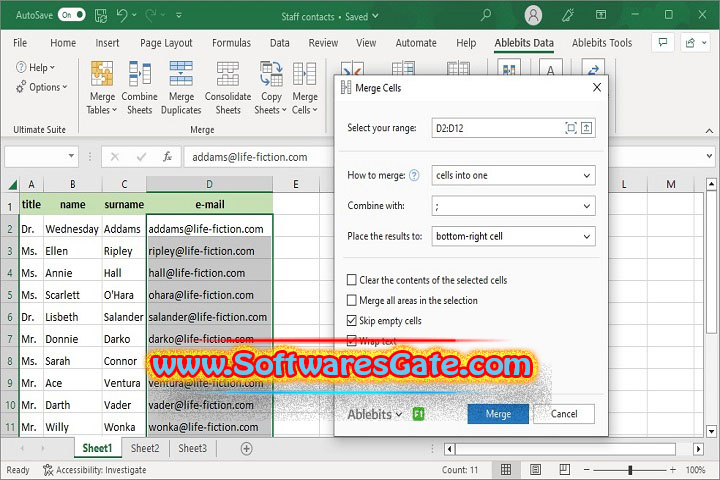Open the Help dropdown in ribbon
The height and width of the screenshot is (480, 720).
[35, 68]
